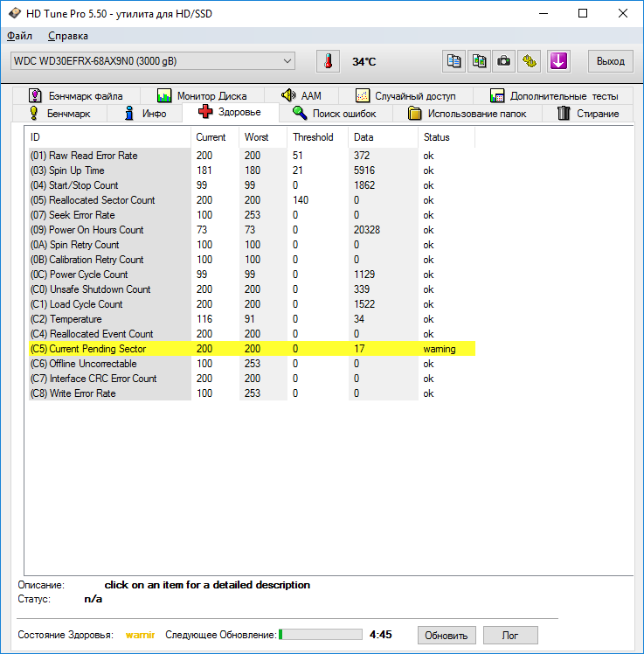The image size is (644, 654).
Task: Click the 5916 spin up data value
Action: click(x=364, y=170)
